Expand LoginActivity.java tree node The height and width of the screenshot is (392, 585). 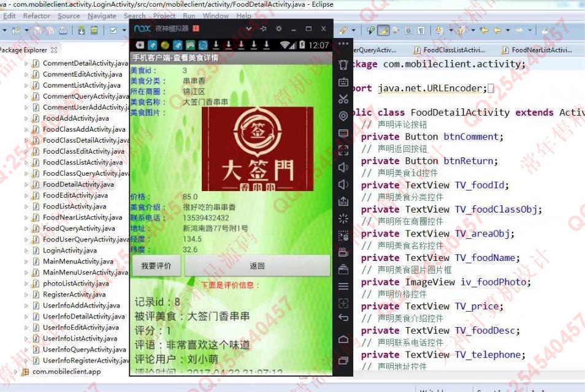click(26, 251)
